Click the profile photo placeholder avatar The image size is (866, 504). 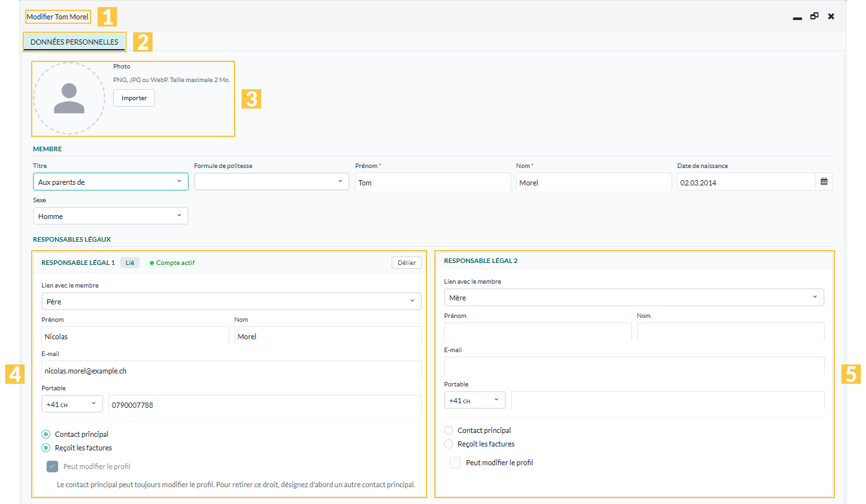point(69,98)
